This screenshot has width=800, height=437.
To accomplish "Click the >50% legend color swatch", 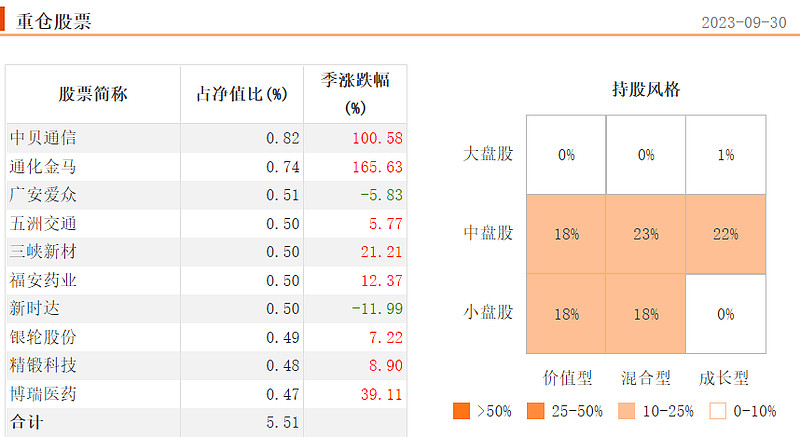I will pos(461,410).
